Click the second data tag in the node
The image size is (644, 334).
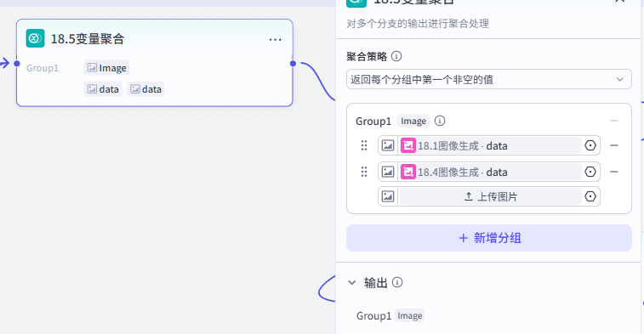pos(145,89)
